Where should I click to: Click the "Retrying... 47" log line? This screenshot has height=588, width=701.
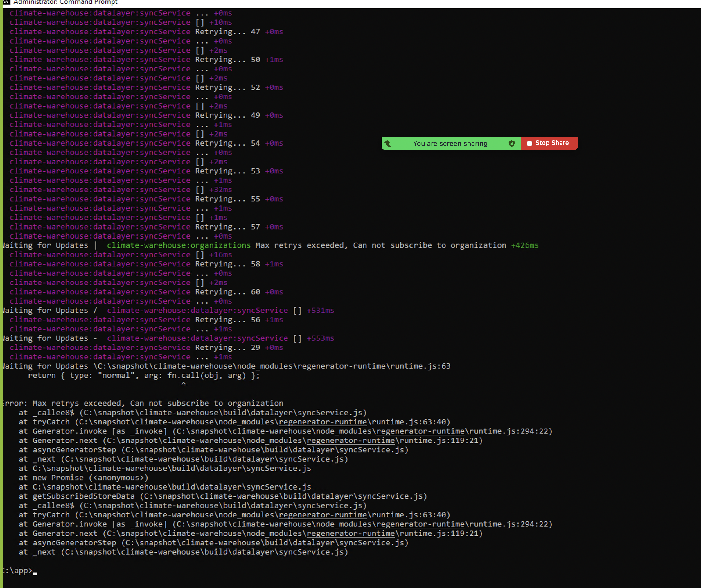[146, 32]
